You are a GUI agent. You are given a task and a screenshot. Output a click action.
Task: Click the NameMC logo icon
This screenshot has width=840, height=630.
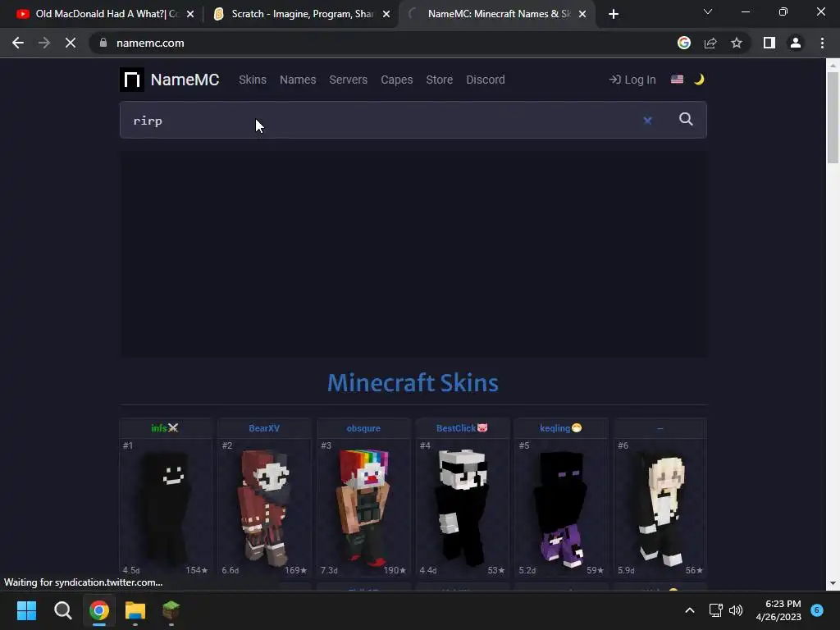(x=132, y=80)
